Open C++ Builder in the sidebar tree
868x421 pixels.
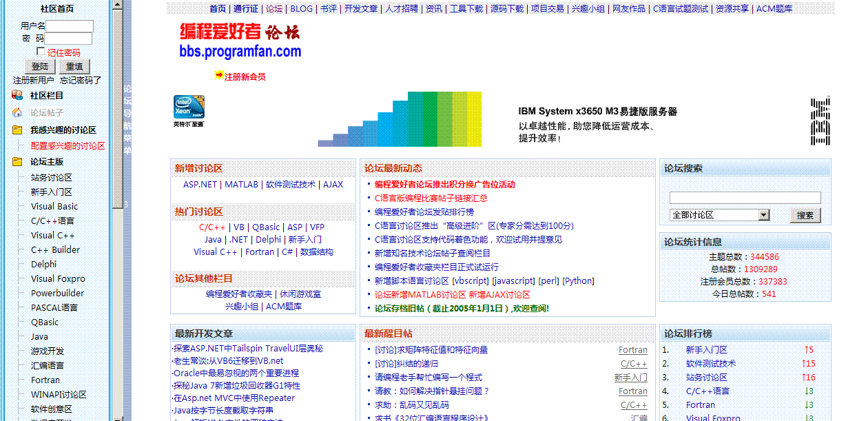point(55,250)
